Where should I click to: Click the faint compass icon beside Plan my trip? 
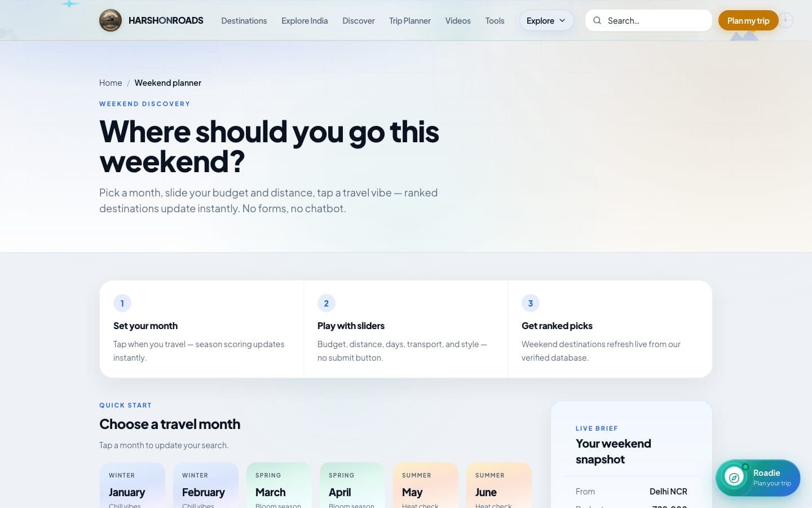click(787, 20)
